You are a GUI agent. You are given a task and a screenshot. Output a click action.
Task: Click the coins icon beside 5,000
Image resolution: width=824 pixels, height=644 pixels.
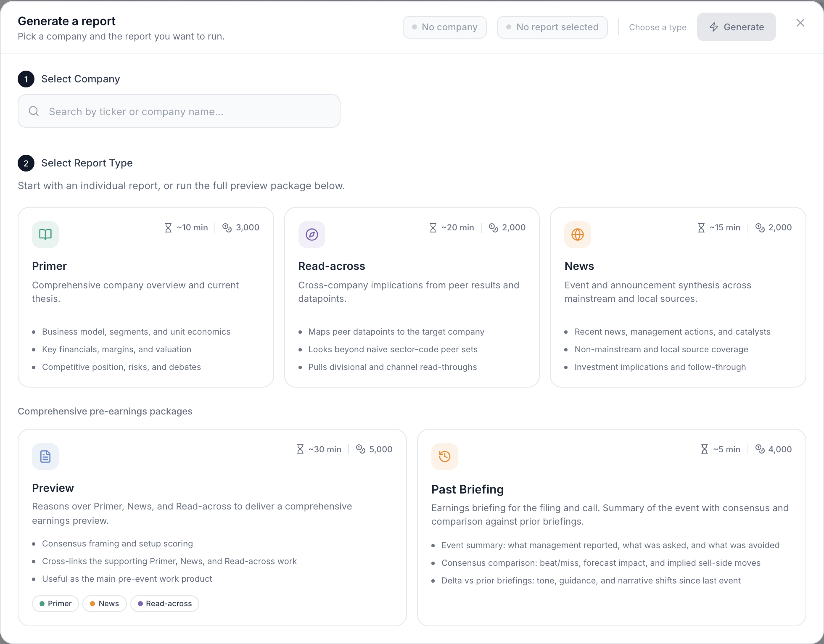(361, 449)
